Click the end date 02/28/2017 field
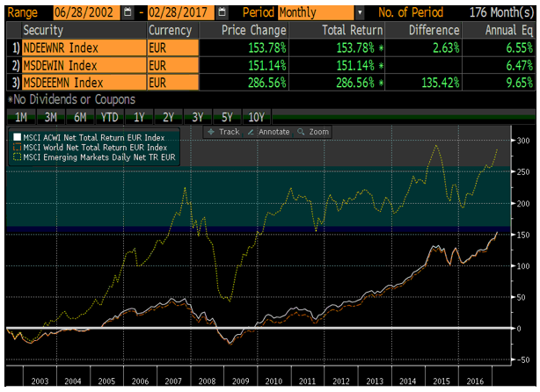 (179, 13)
